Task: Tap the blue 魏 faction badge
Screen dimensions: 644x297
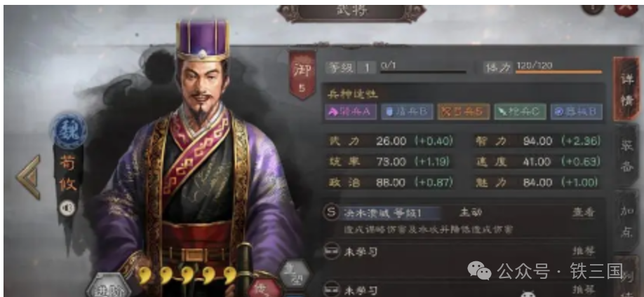Action: (x=68, y=131)
